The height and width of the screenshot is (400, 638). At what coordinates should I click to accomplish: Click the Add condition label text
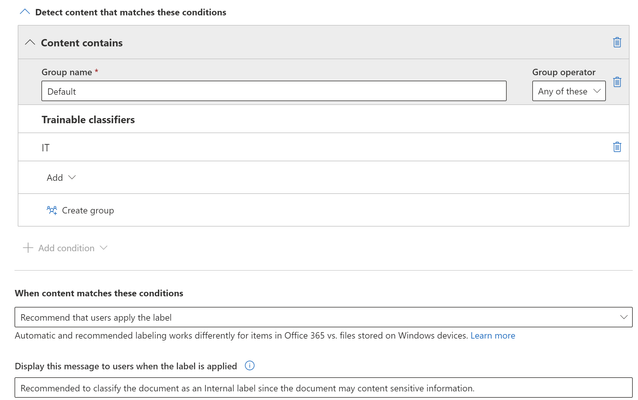pos(66,248)
